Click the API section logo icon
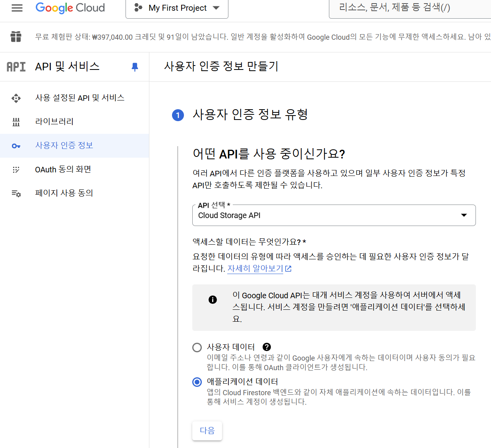491x448 pixels. tap(16, 67)
